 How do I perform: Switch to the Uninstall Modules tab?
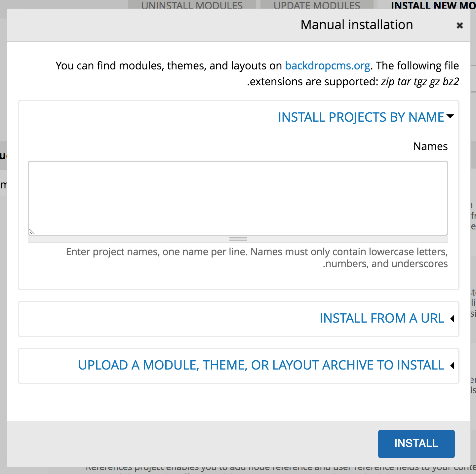pyautogui.click(x=192, y=5)
